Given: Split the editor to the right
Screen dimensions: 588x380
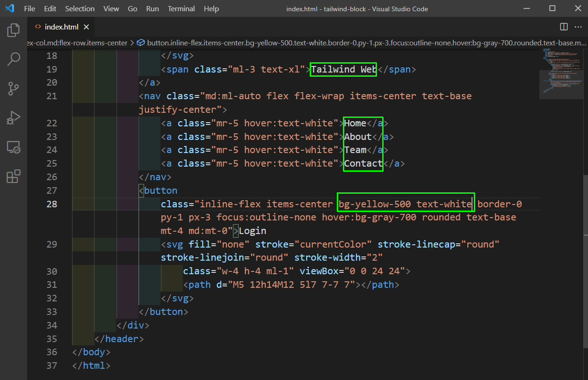Looking at the screenshot, I should (x=564, y=27).
